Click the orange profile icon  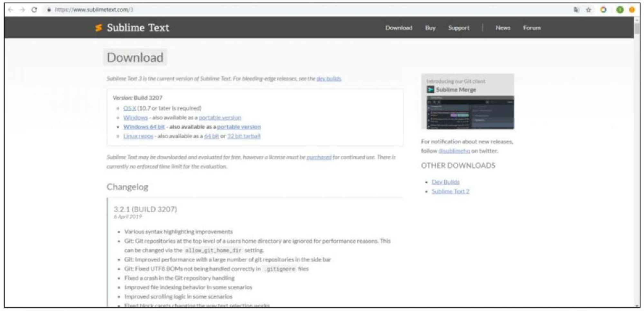pos(632,10)
